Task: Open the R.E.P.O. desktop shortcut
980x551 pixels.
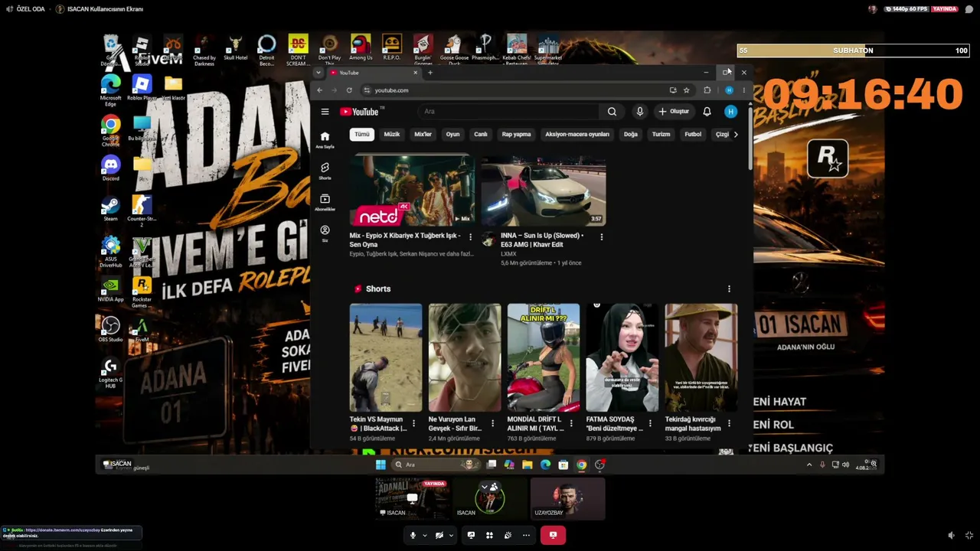Action: pos(391,47)
